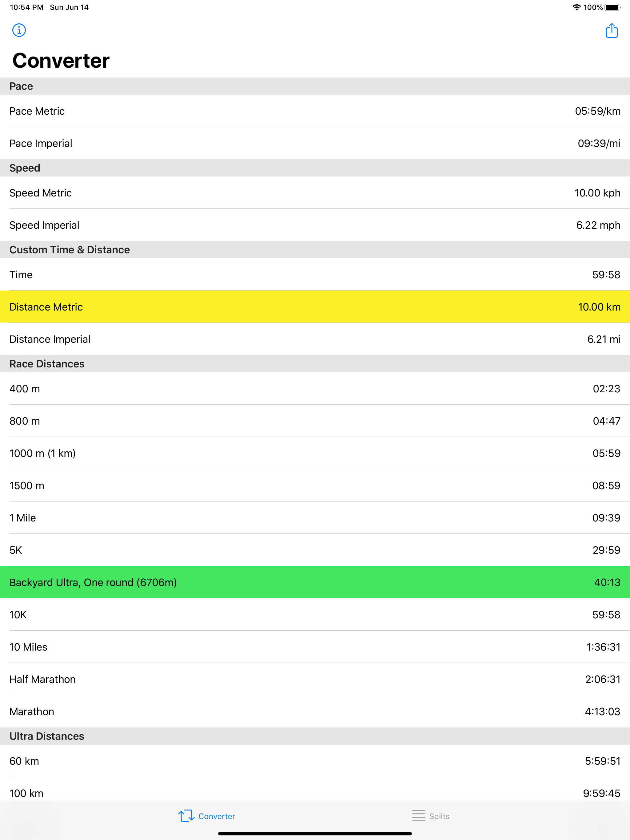Edit the Distance Metric value 10.00 km
This screenshot has width=630, height=840.
(599, 307)
